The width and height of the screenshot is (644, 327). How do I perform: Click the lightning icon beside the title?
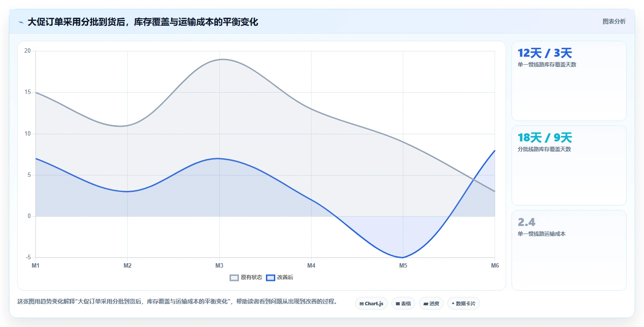coord(21,22)
